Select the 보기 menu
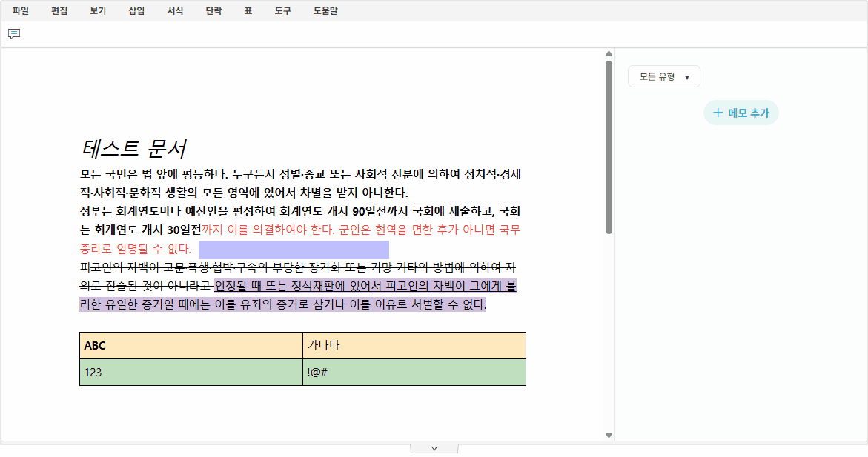Image resolution: width=868 pixels, height=457 pixels. tap(98, 11)
